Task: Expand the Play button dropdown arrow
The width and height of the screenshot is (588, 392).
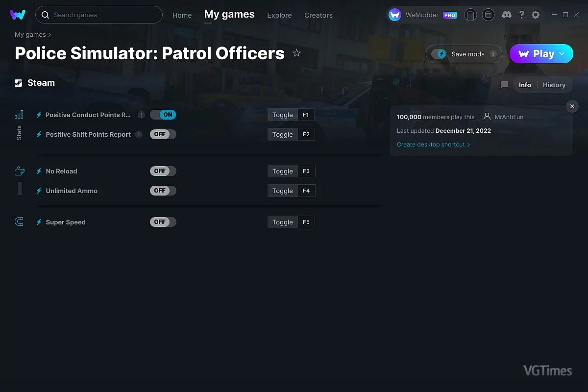Action: point(562,54)
